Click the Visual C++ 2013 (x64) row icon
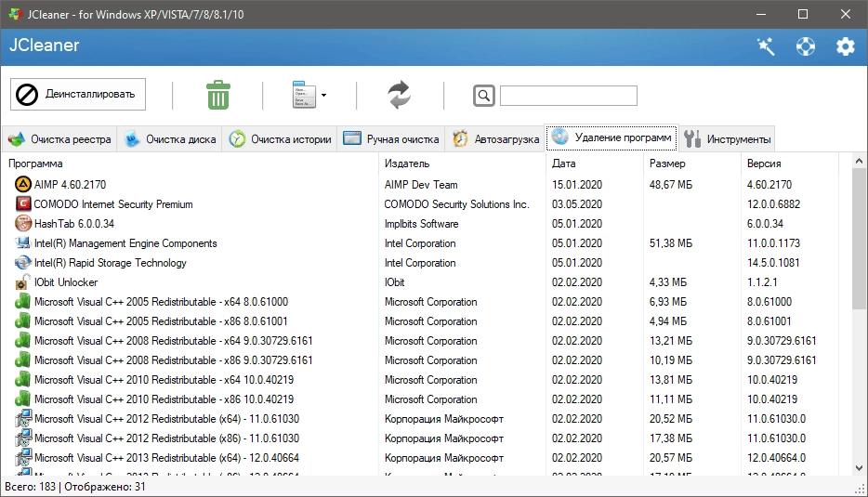 click(22, 458)
